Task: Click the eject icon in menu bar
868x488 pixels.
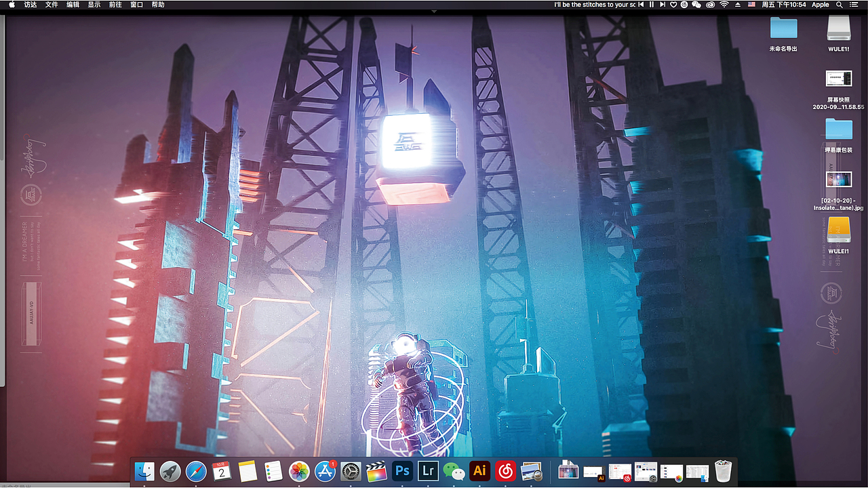Action: point(737,5)
